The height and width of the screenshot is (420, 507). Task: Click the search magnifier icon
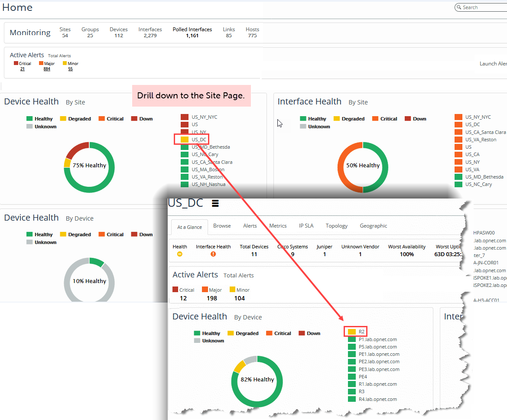tap(459, 7)
